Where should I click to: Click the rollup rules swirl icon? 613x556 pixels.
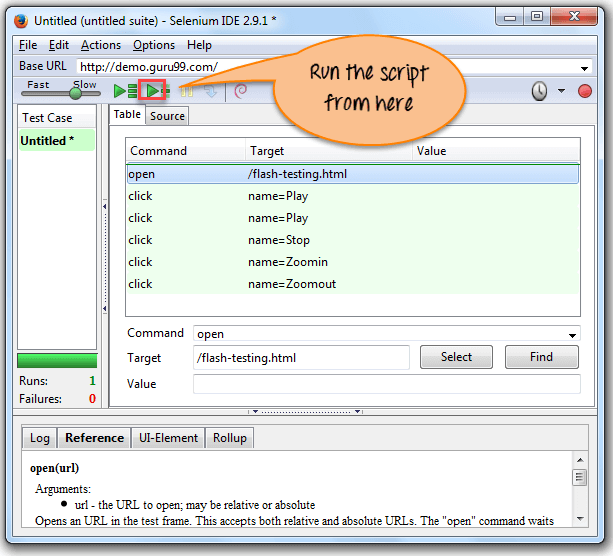click(240, 91)
